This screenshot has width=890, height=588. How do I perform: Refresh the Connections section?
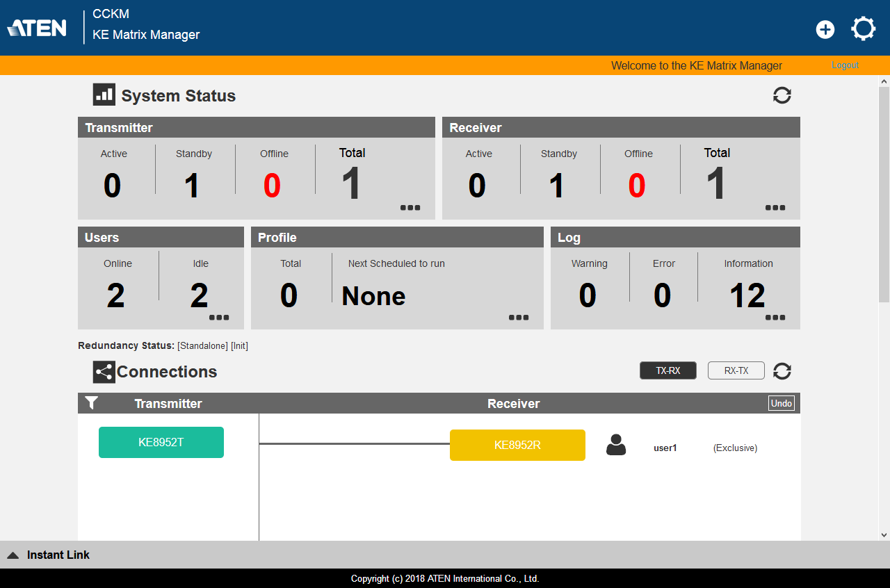point(782,371)
